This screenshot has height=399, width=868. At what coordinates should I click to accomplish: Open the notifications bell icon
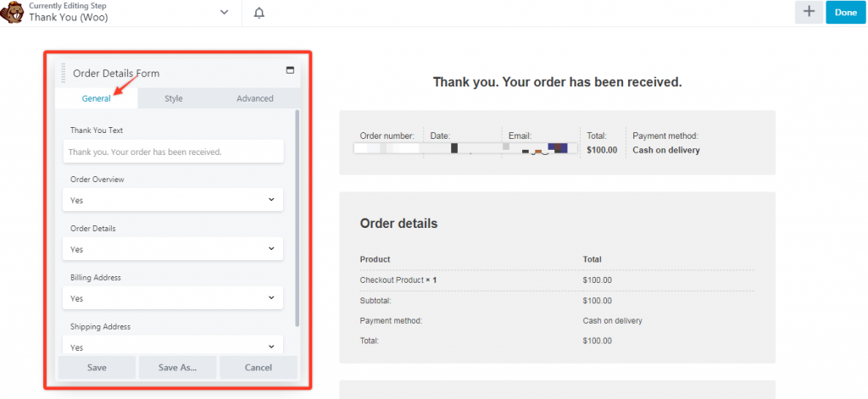coord(259,13)
